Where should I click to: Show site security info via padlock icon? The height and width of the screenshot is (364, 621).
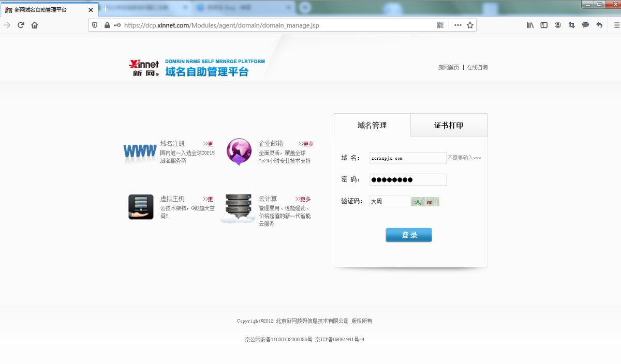click(x=107, y=25)
